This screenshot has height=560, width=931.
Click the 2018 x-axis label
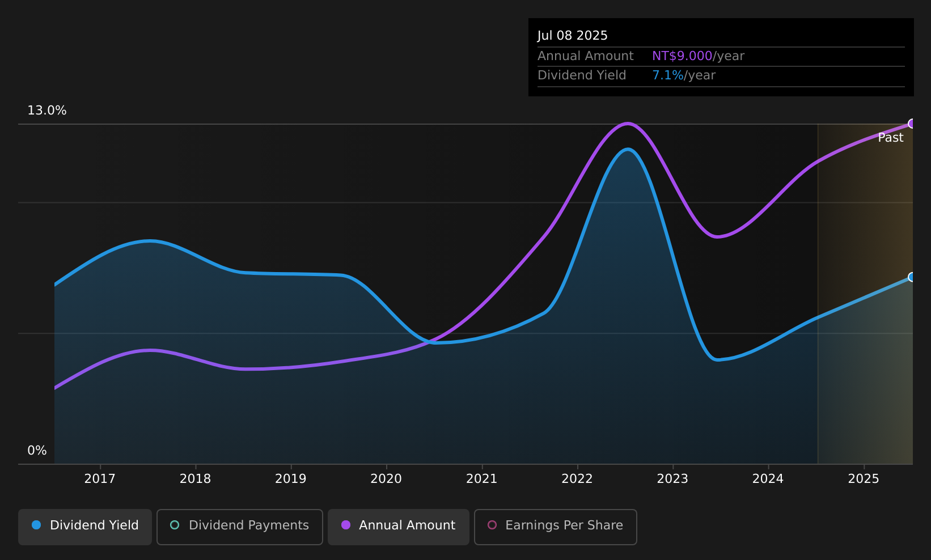(195, 479)
